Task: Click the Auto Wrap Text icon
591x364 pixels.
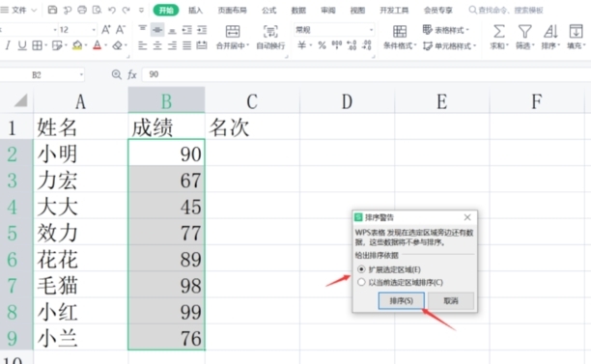Action: (270, 31)
